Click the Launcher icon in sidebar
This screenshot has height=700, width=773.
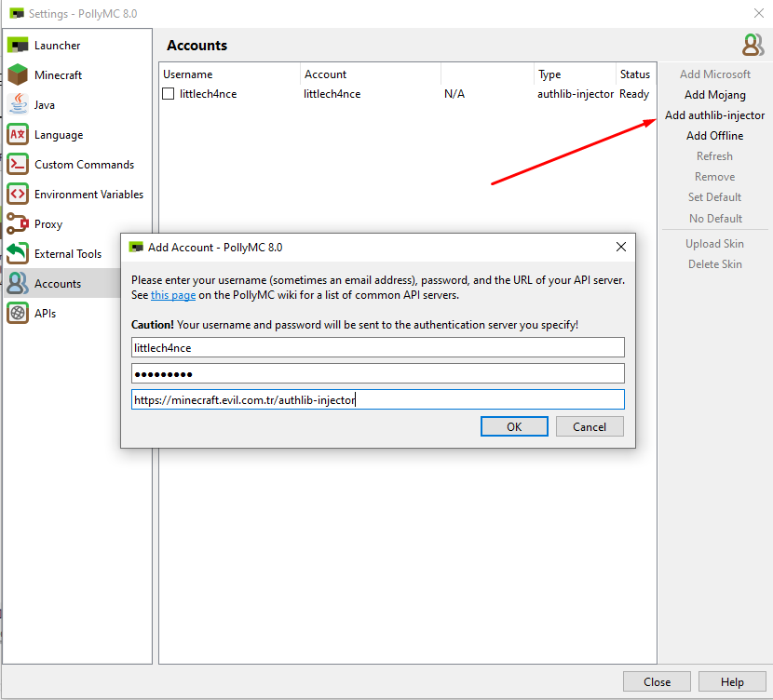tap(18, 45)
